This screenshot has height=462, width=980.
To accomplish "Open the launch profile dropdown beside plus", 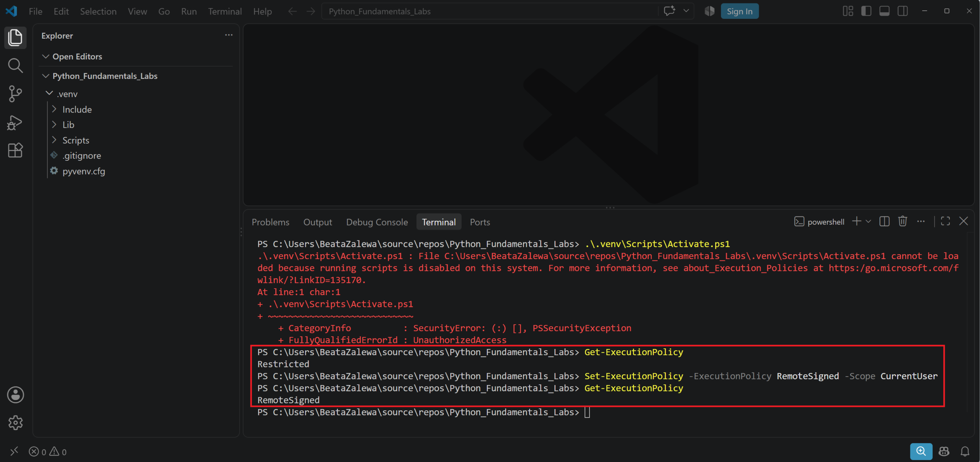I will tap(868, 222).
